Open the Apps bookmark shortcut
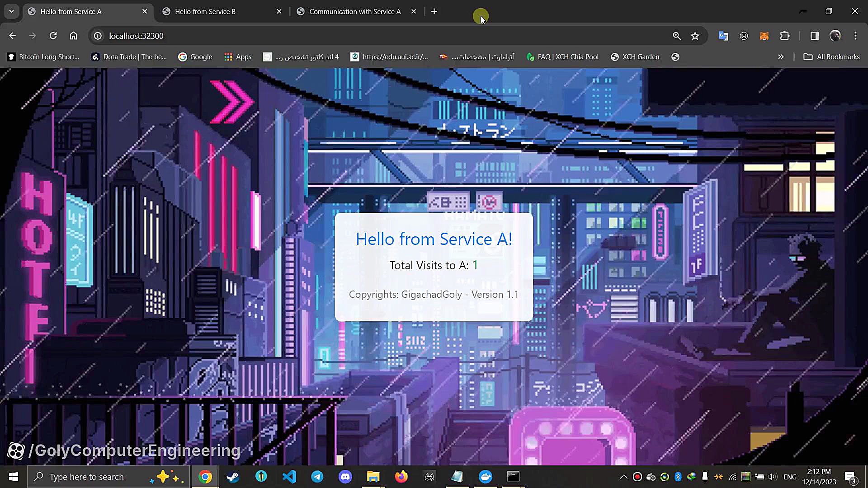This screenshot has height=488, width=868. (238, 57)
